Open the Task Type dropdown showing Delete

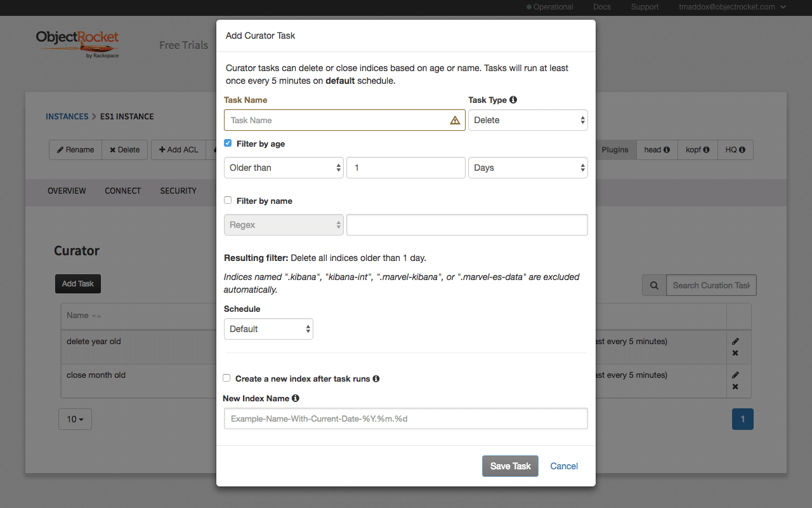tap(528, 120)
